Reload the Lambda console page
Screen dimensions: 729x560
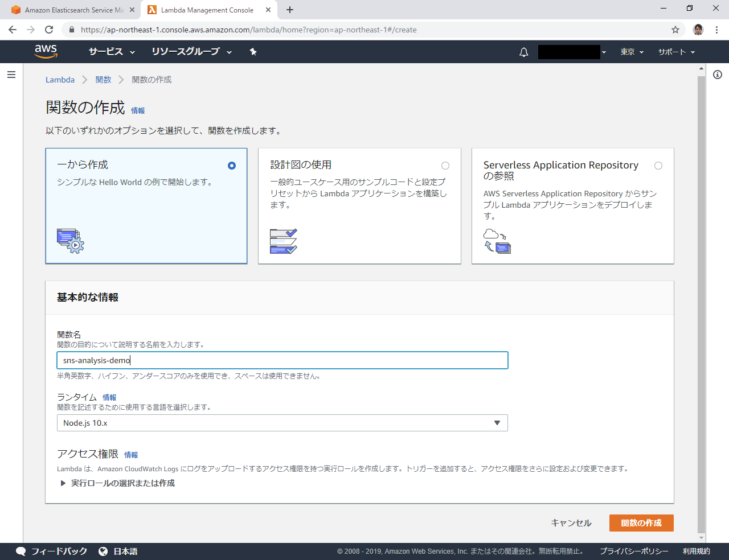click(x=49, y=30)
